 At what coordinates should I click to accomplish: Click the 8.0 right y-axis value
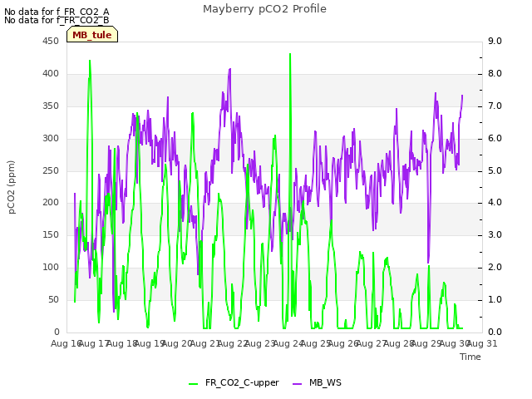click(x=495, y=74)
